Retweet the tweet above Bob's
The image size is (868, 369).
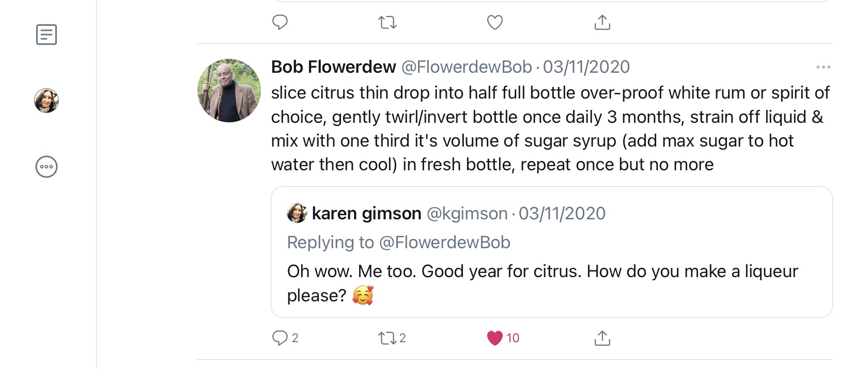pyautogui.click(x=388, y=22)
